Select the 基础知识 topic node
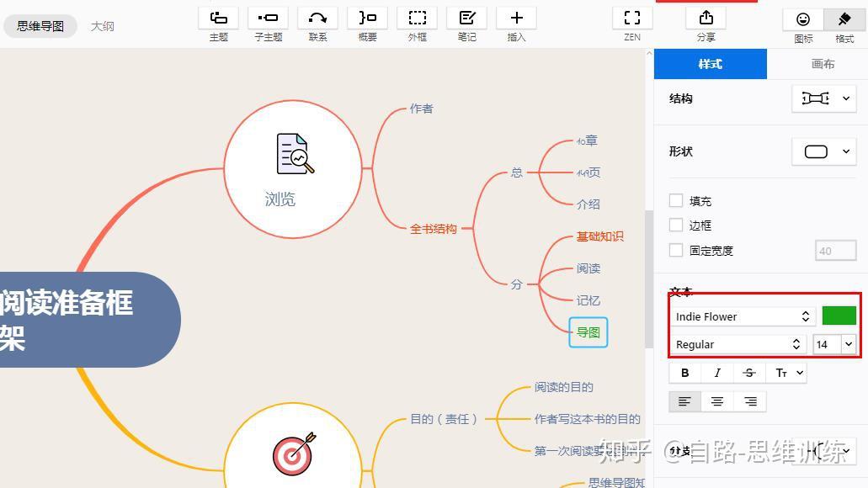 (600, 236)
